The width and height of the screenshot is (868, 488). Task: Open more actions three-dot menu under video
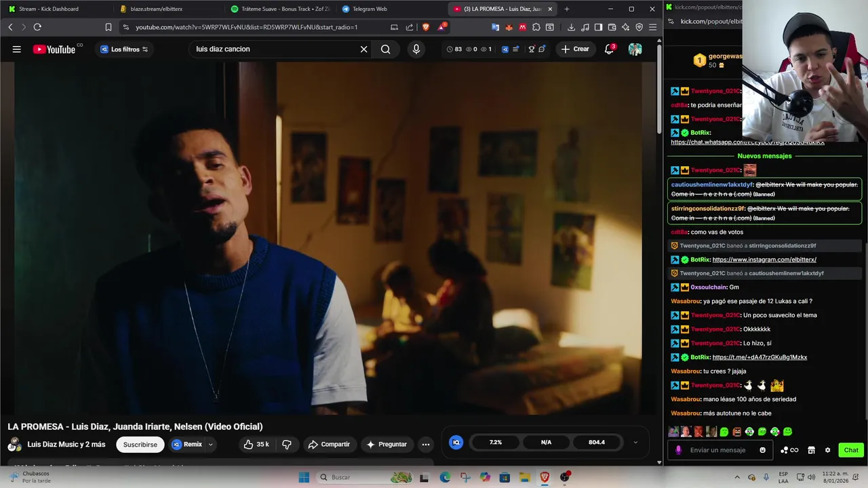tap(426, 445)
